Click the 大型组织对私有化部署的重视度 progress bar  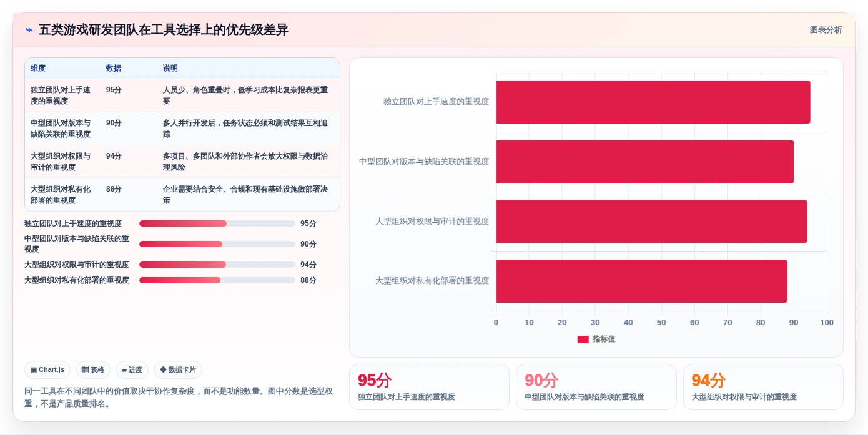click(217, 280)
